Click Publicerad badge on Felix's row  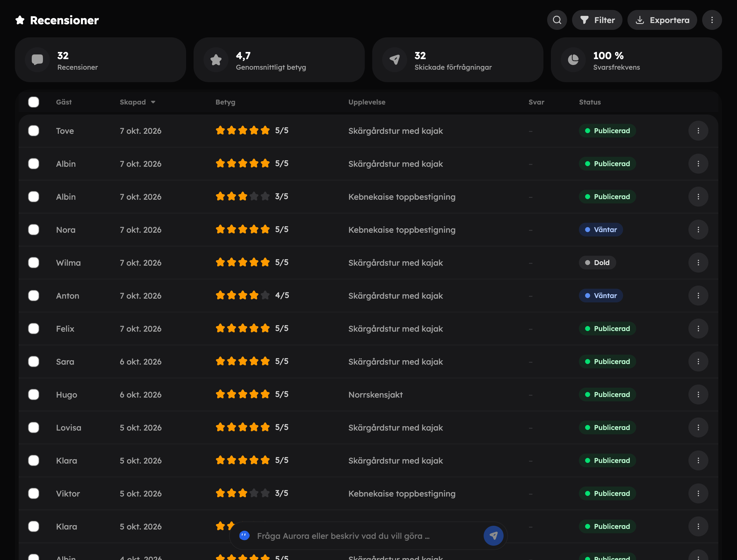[607, 329]
